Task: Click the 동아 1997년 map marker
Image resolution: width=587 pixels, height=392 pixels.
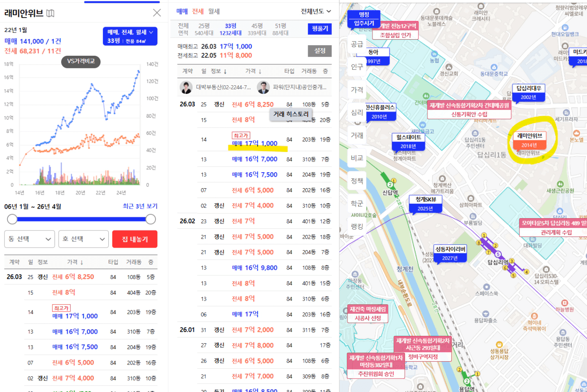Action: coord(373,57)
